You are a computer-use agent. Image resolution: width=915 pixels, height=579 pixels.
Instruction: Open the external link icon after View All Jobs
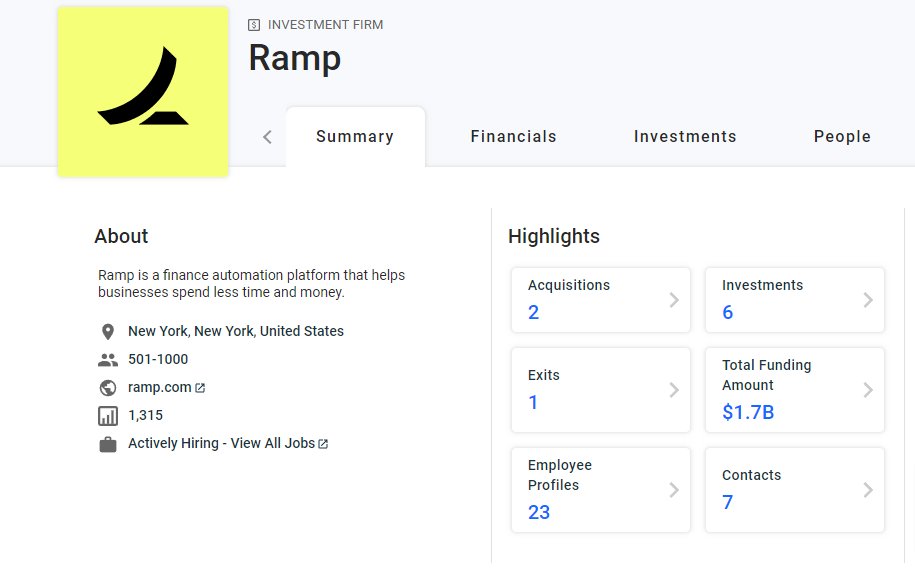(323, 444)
